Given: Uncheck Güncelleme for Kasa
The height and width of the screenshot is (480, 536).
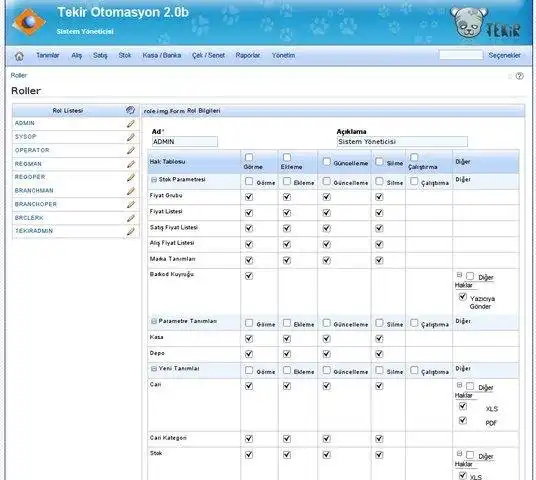Looking at the screenshot, I should point(327,338).
